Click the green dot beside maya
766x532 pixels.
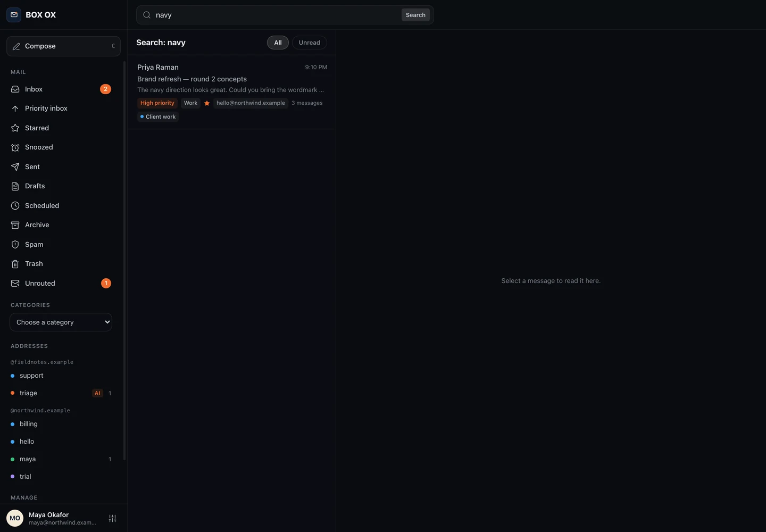12,459
